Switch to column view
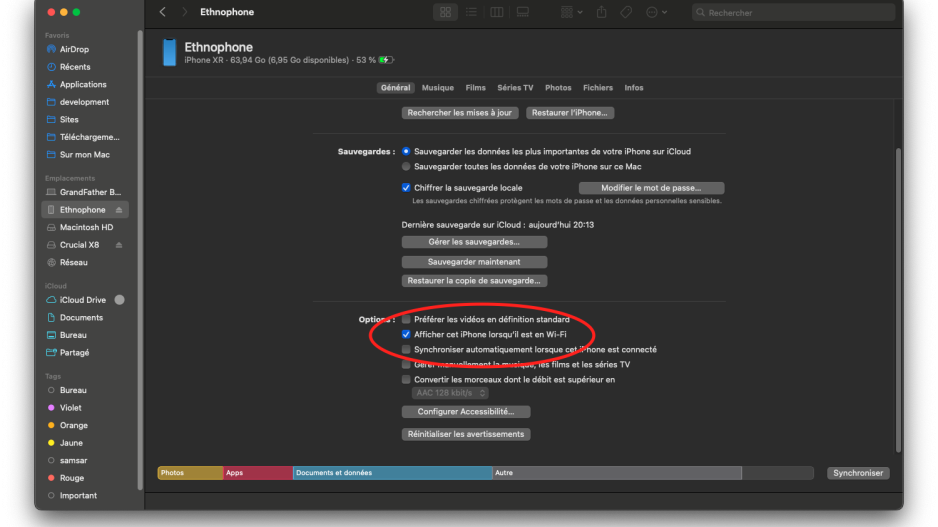Viewport: 938px width, 527px height. point(497,13)
